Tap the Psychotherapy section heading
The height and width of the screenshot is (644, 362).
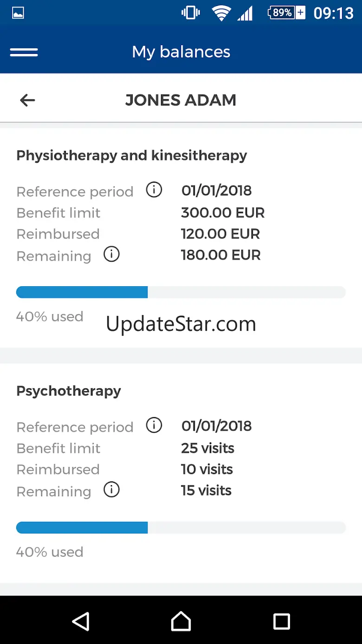tap(69, 391)
